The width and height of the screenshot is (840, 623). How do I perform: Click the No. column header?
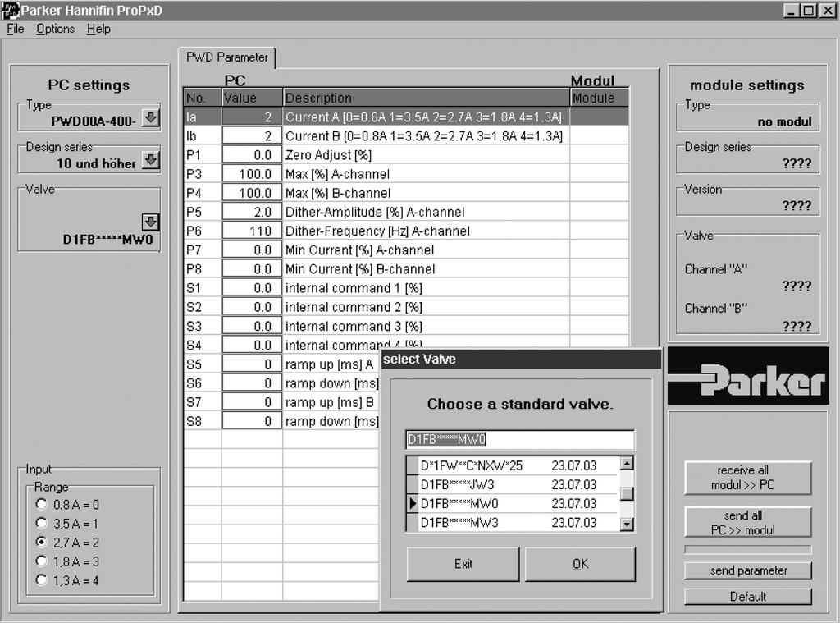pos(203,98)
